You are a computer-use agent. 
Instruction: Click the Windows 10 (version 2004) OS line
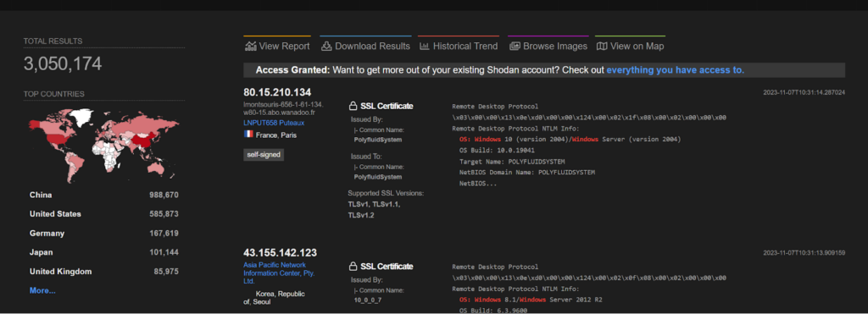570,139
